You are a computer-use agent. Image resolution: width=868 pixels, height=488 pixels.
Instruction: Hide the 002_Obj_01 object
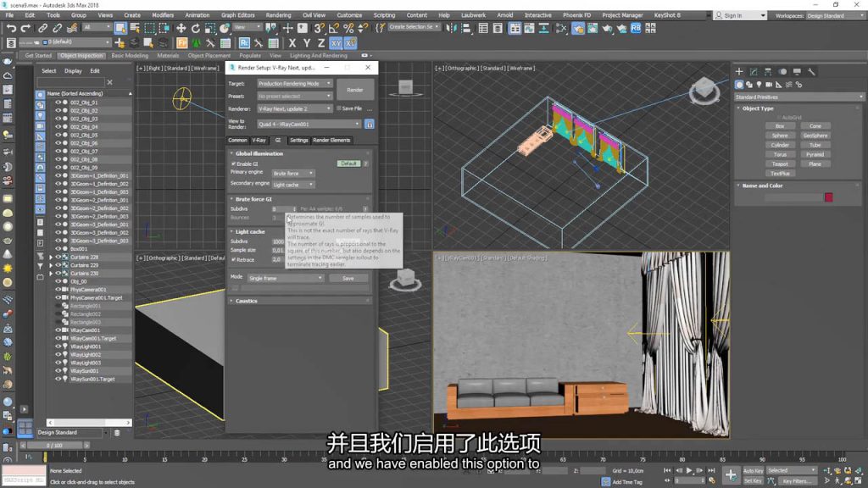pyautogui.click(x=58, y=103)
